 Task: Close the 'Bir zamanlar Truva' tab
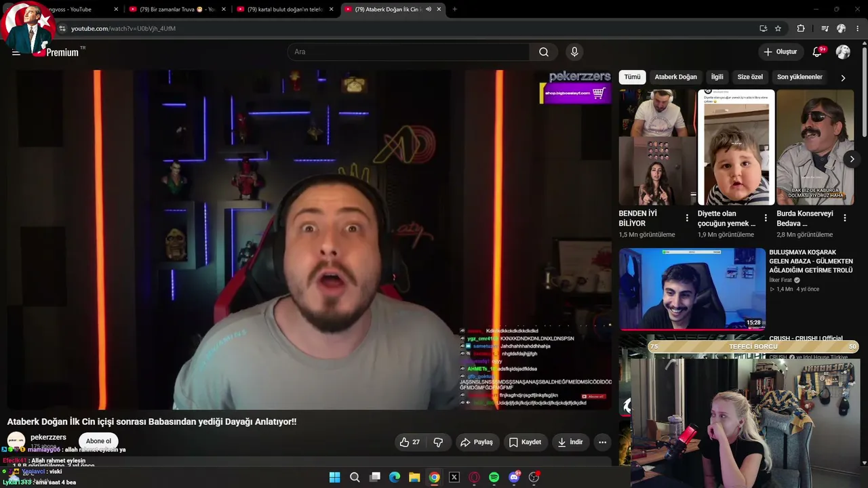coord(223,9)
